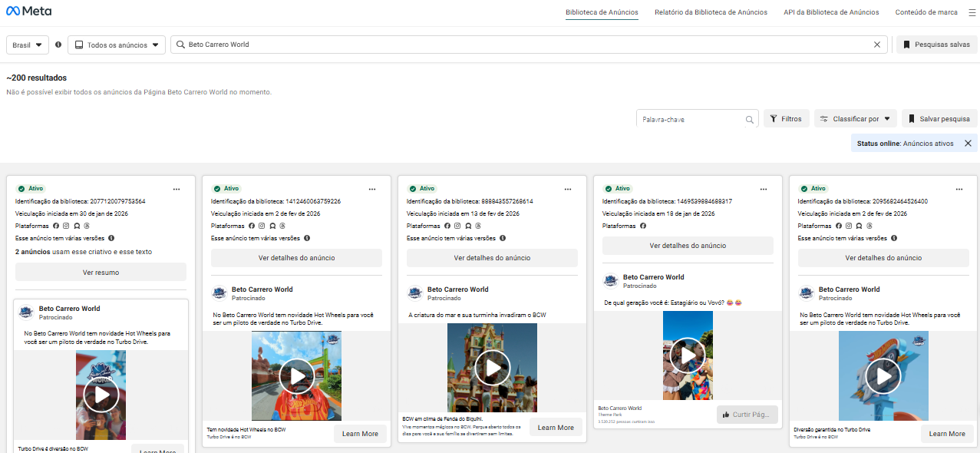Screen dimensions: 980x453
Task: Click the Palavra-chave input field
Action: [x=691, y=120]
